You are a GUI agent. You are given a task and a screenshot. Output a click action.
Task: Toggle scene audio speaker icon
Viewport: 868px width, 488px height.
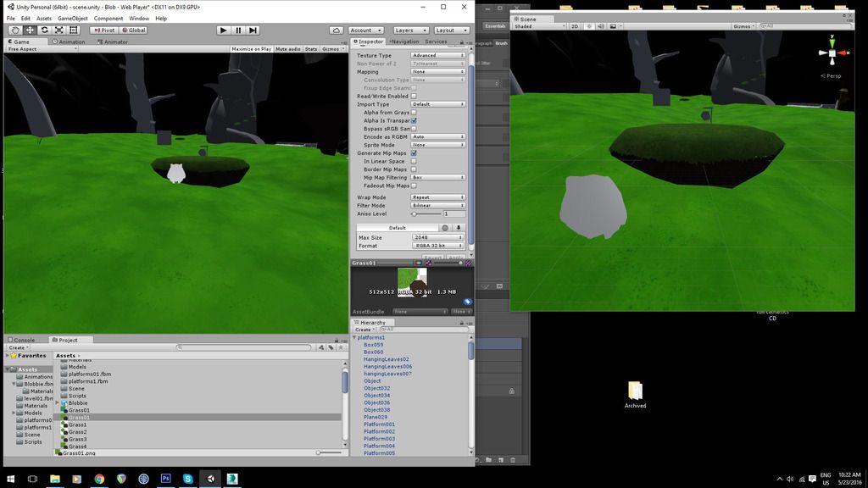pyautogui.click(x=600, y=26)
